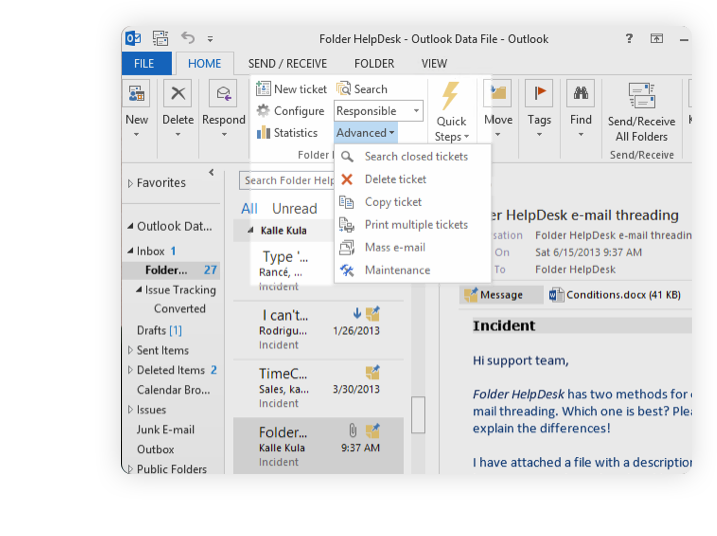This screenshot has height=536, width=717.
Task: Click the Search Folder HelpDesk field
Action: [x=287, y=180]
